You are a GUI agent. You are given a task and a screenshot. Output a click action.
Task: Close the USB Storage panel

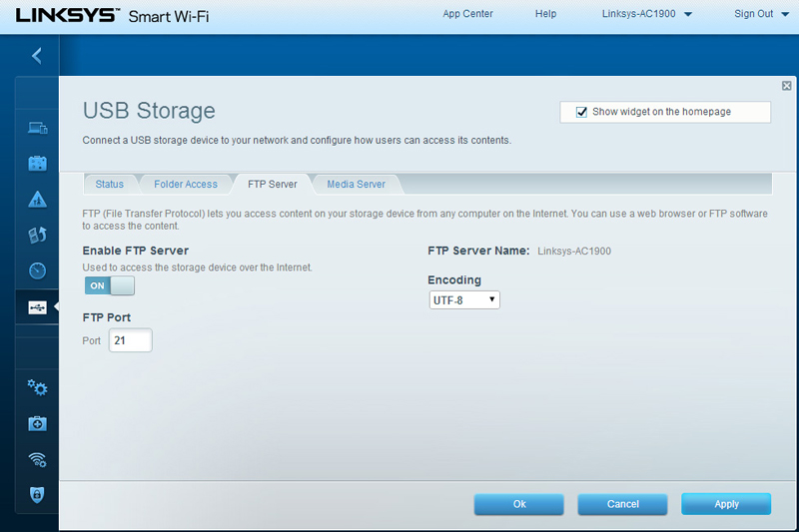pos(786,86)
